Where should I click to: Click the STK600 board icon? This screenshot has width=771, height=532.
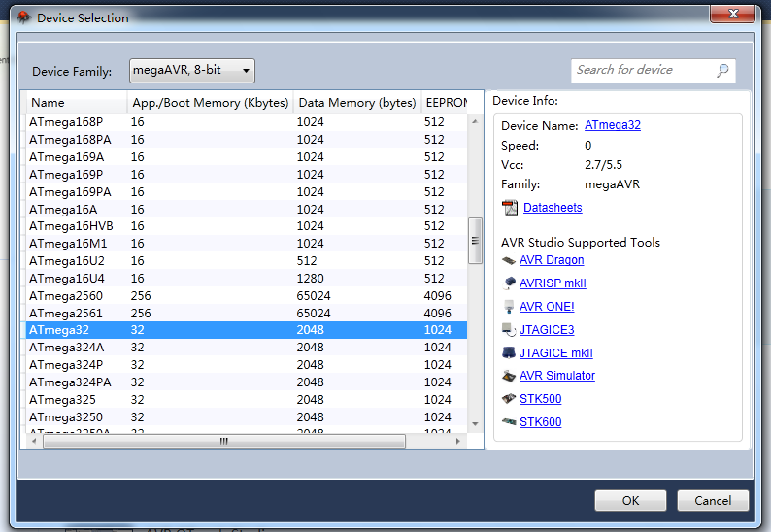point(509,422)
